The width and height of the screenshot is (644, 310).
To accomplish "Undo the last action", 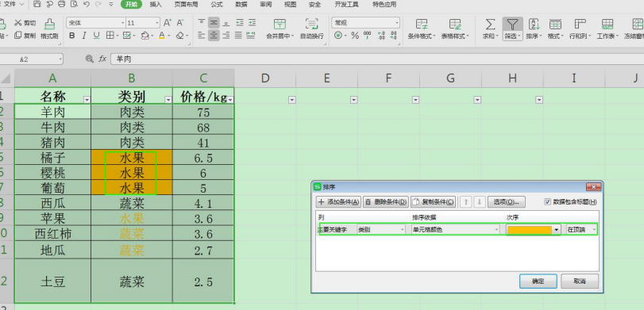I will click(x=87, y=5).
